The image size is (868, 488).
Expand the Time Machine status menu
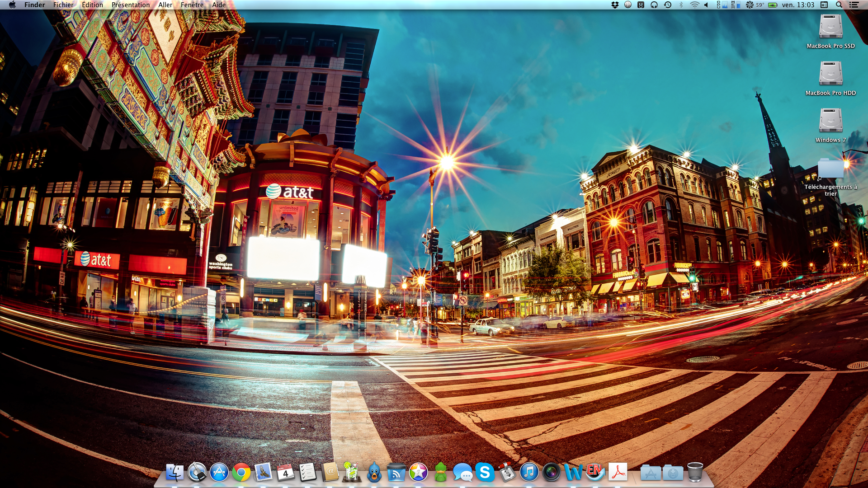[x=668, y=5]
